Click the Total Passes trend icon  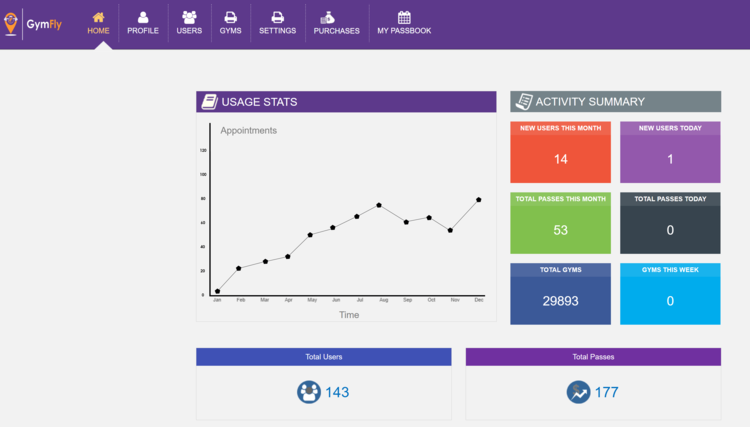tap(578, 392)
